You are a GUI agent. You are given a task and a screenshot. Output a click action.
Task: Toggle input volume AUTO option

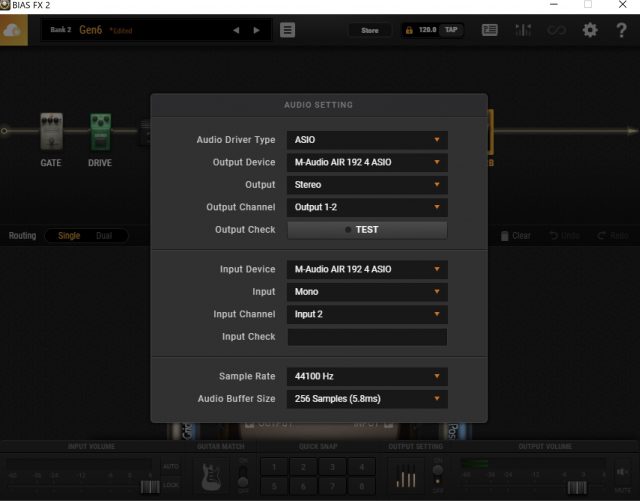[171, 466]
